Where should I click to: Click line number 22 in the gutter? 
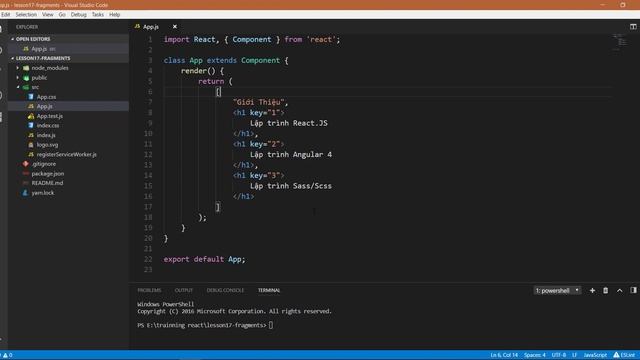point(148,259)
